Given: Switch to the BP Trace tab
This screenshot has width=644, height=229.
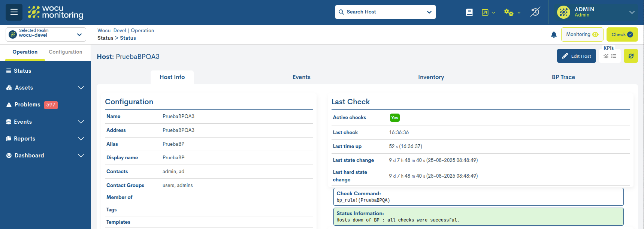Looking at the screenshot, I should pyautogui.click(x=563, y=77).
